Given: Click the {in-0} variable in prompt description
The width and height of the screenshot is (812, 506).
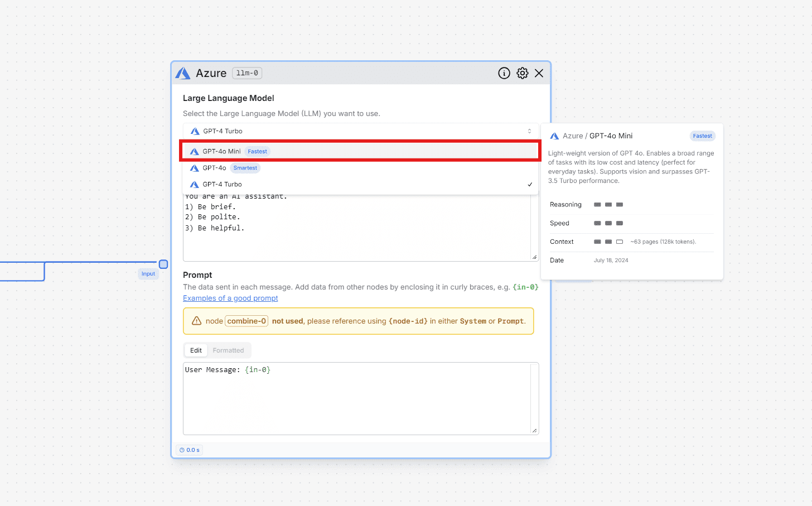Looking at the screenshot, I should [525, 287].
